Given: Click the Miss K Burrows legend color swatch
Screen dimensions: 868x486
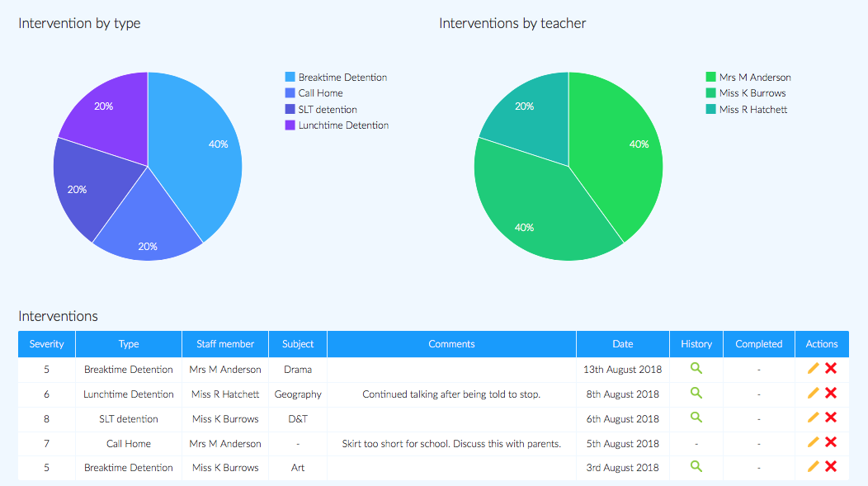Looking at the screenshot, I should pos(710,93).
